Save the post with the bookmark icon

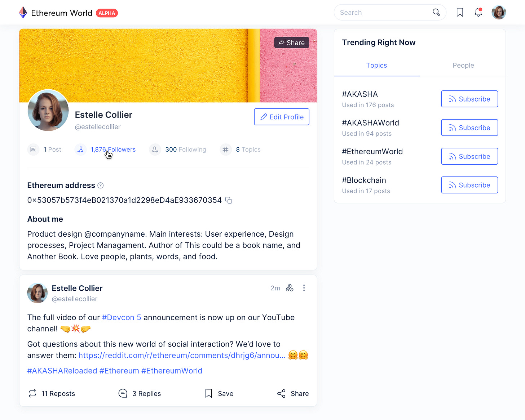pyautogui.click(x=208, y=393)
